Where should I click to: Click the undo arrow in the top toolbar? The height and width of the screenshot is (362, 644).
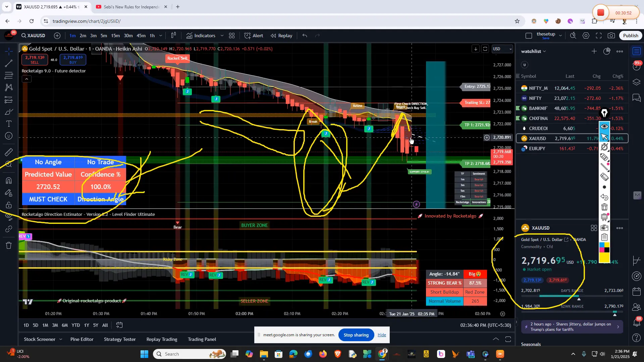click(x=305, y=36)
